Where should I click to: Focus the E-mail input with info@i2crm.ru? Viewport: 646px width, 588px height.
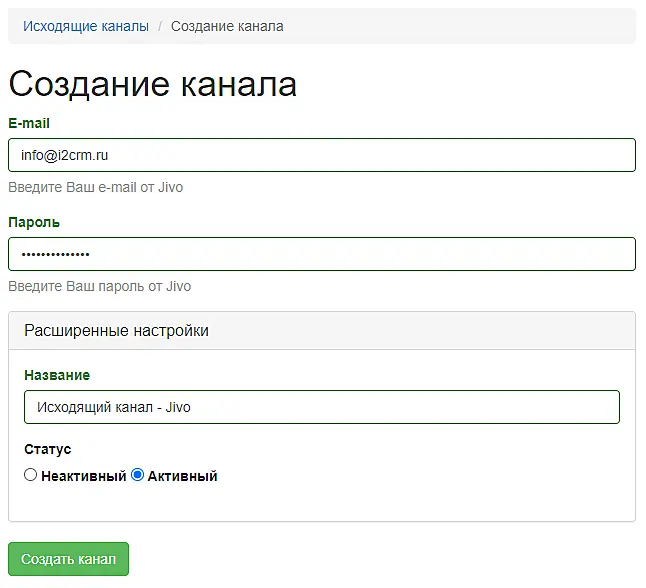pos(321,155)
